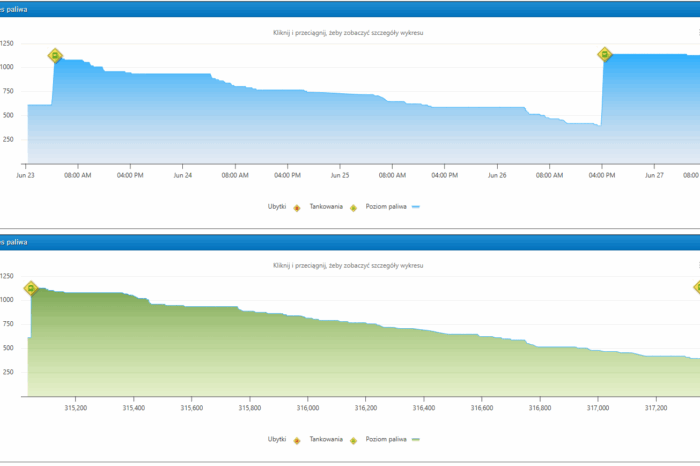Click orange Ubytki diamond icon in bottom legend

(297, 440)
